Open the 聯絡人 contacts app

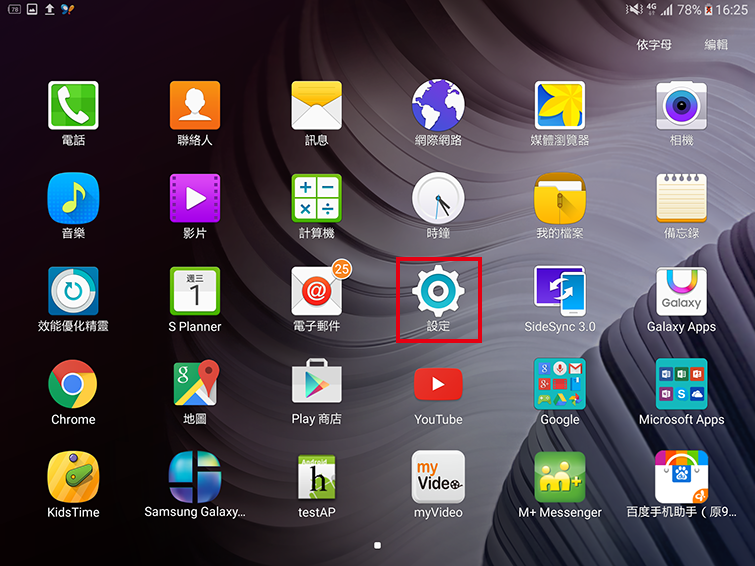[x=195, y=105]
